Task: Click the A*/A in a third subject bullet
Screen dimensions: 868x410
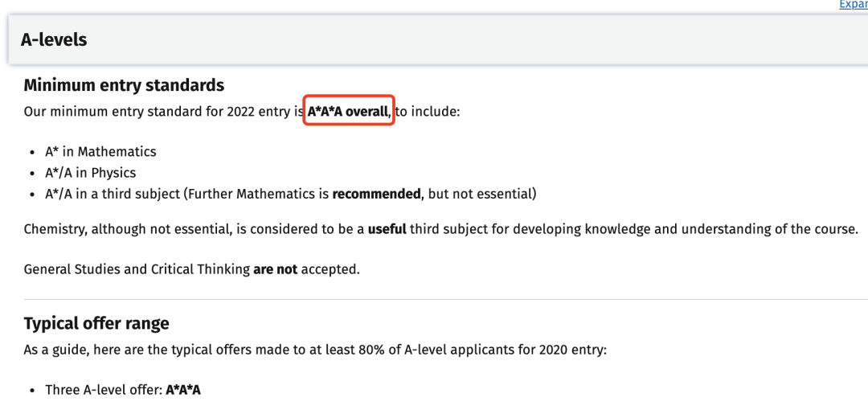Action: (x=291, y=195)
